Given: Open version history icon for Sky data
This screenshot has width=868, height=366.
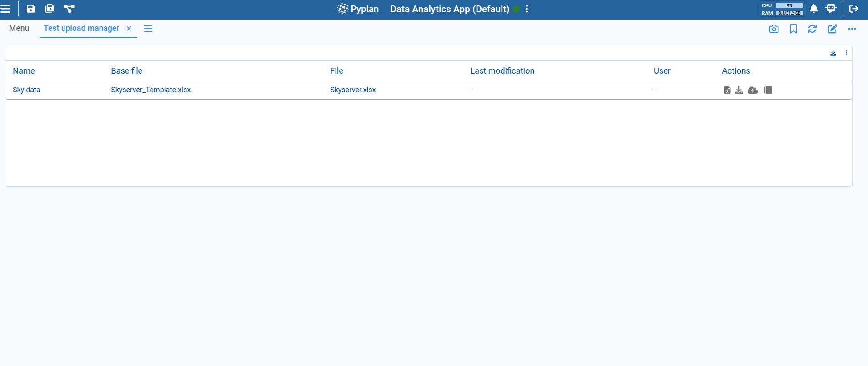Looking at the screenshot, I should [x=767, y=90].
